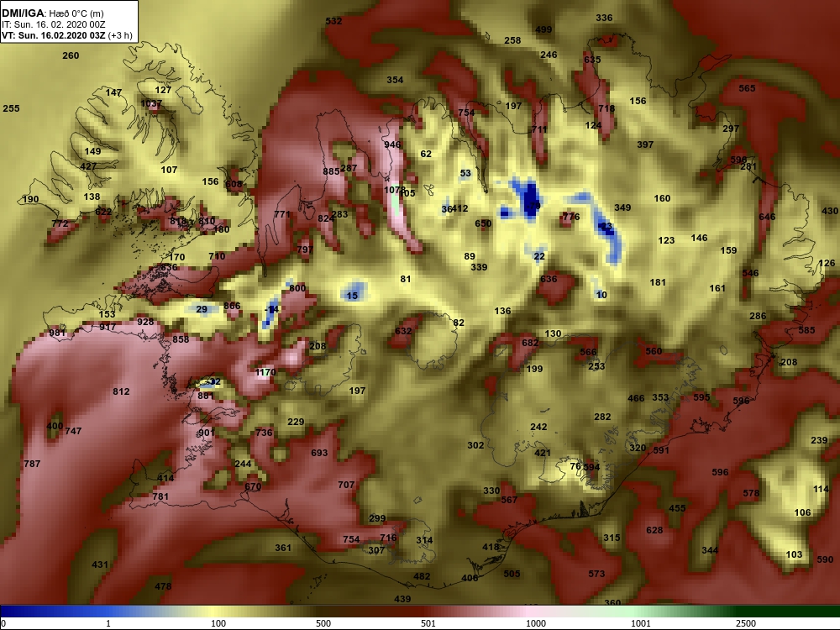The width and height of the screenshot is (840, 630).
Task: Select the map value '546'
Action: pyautogui.click(x=750, y=273)
